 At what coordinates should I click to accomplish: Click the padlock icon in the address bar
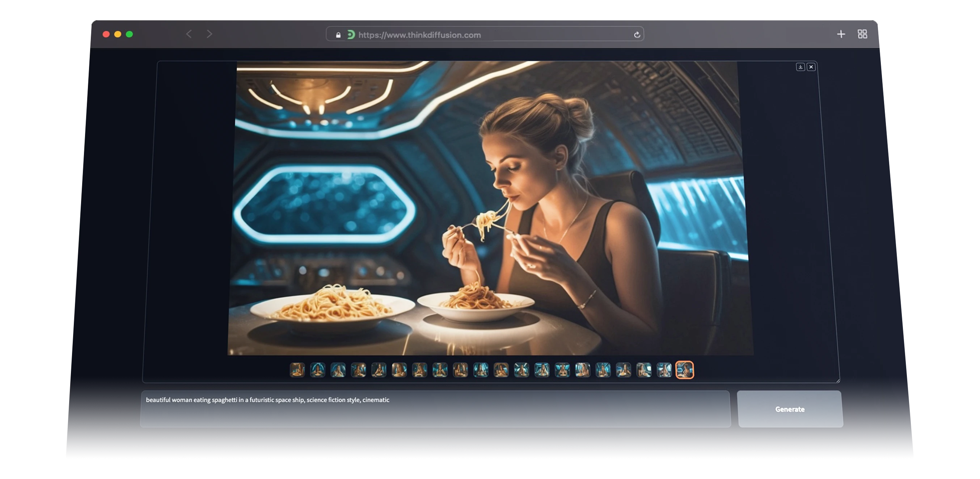click(338, 35)
